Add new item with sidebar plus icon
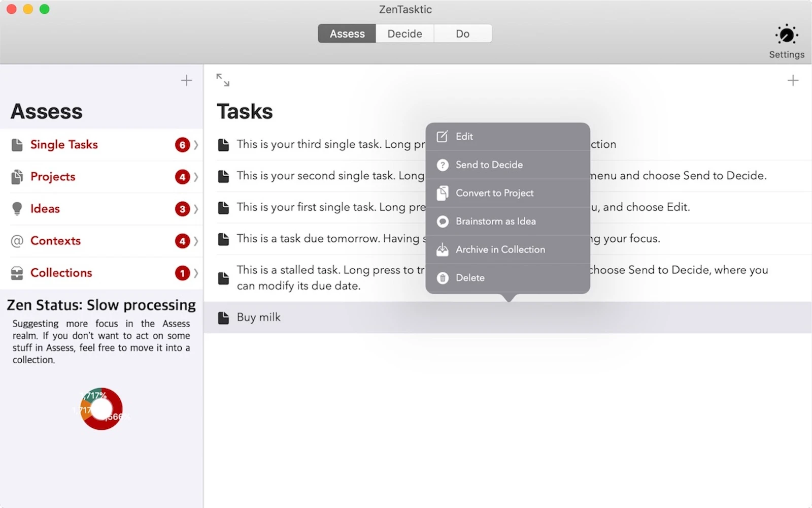 pyautogui.click(x=186, y=80)
